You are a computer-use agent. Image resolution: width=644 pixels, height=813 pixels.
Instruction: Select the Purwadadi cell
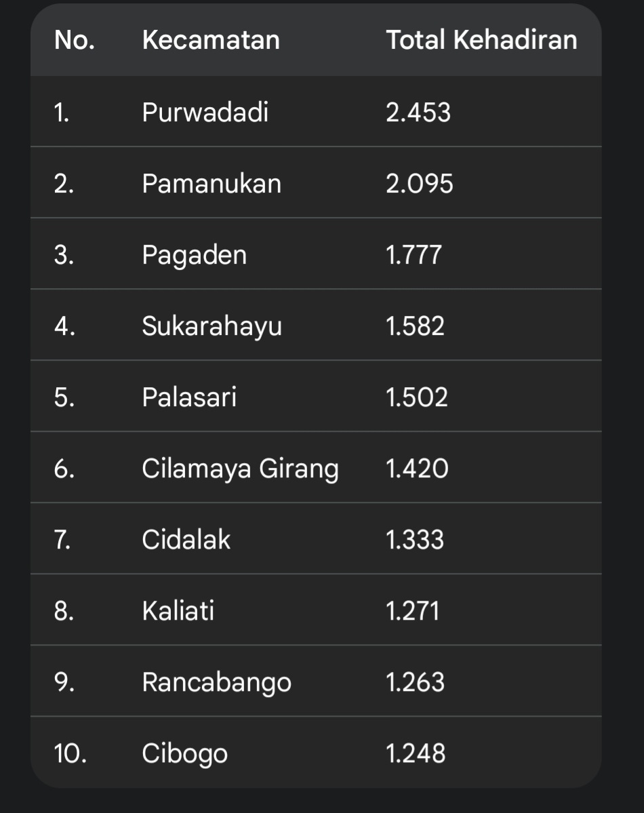(x=205, y=112)
